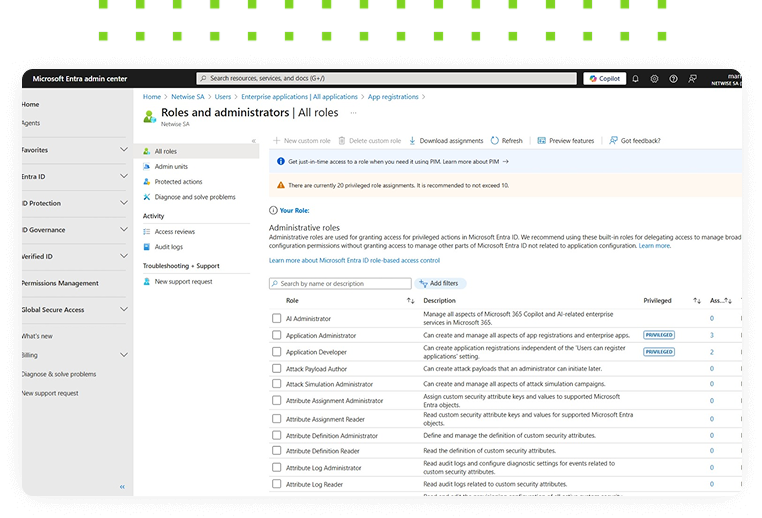Click Add filters button
This screenshot has height=518, width=762.
coord(439,283)
